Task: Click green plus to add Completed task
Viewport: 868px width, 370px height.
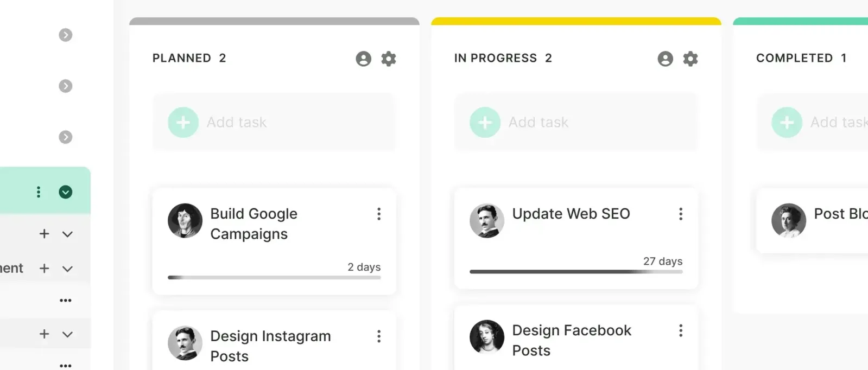Action: (x=787, y=123)
